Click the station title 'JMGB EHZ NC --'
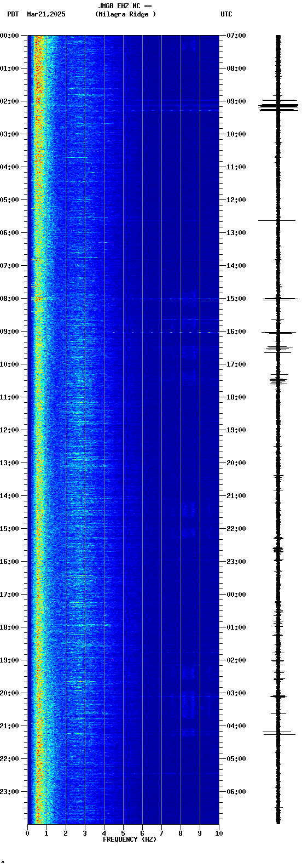 pos(125,6)
